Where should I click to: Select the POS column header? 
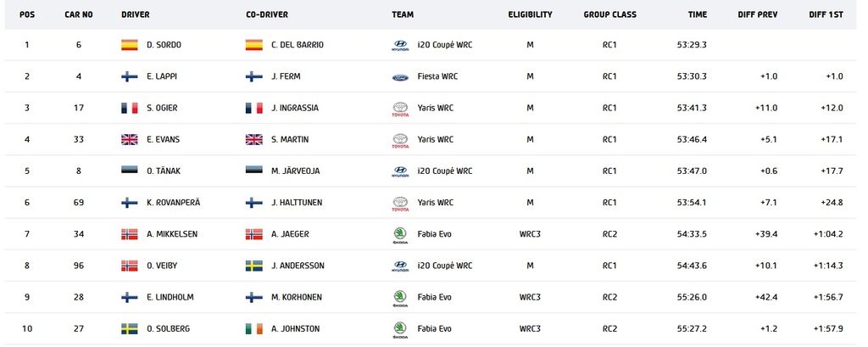(26, 15)
